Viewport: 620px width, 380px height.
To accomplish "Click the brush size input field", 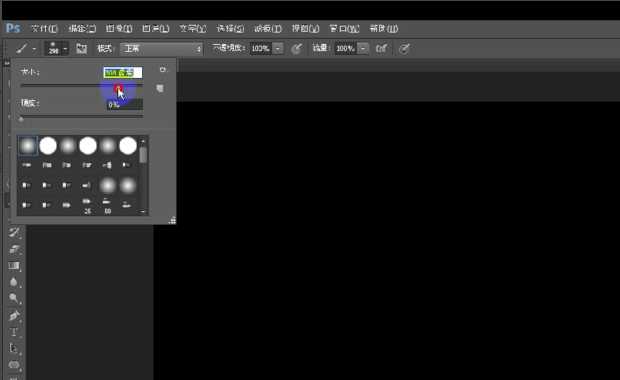I will 123,72.
